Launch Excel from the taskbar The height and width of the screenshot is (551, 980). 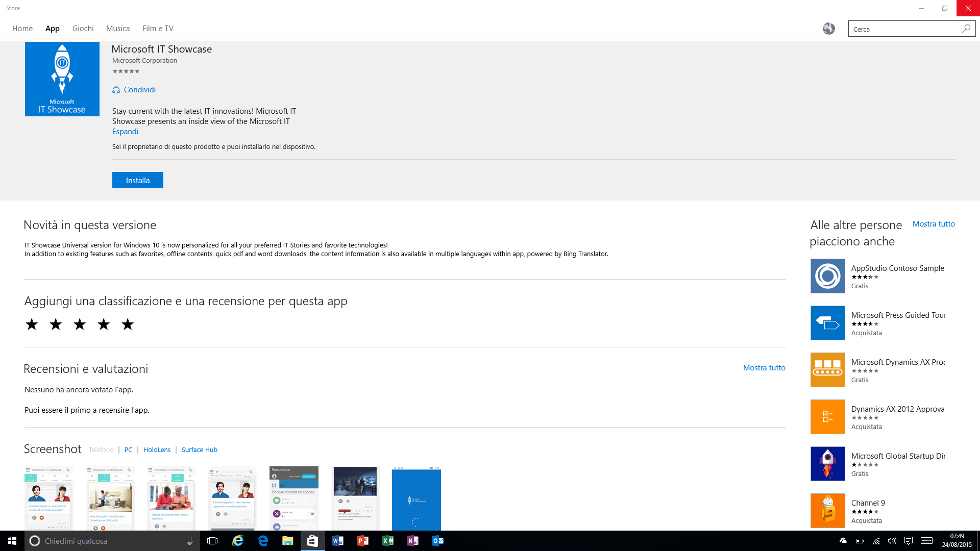(388, 541)
